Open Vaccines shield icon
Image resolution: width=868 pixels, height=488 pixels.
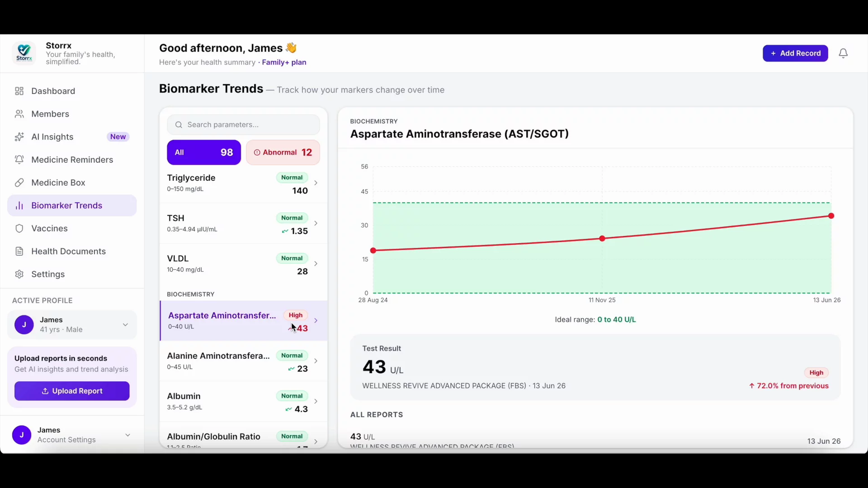point(19,229)
